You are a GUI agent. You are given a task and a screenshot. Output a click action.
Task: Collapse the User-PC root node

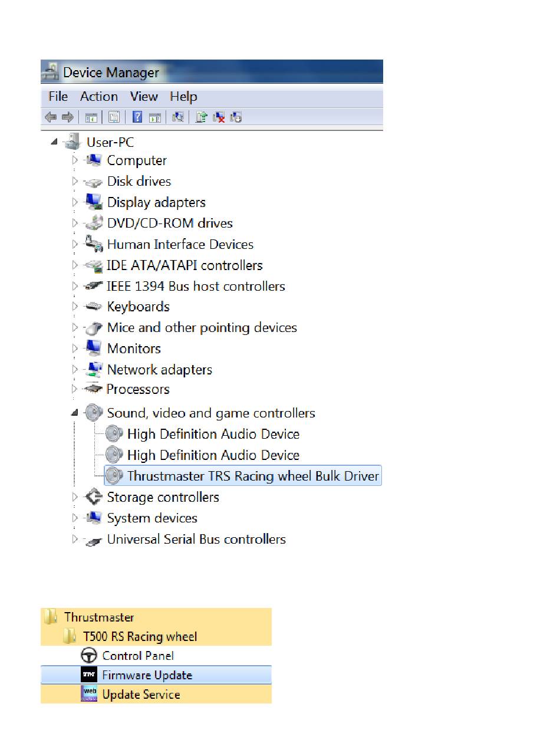[55, 142]
